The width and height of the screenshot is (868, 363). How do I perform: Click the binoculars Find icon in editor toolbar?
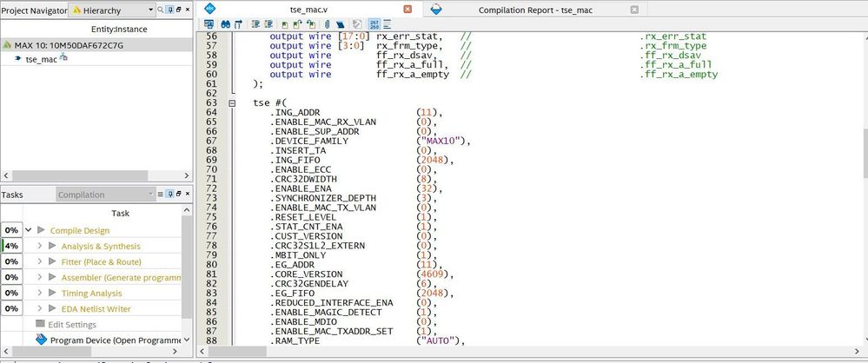(x=226, y=25)
